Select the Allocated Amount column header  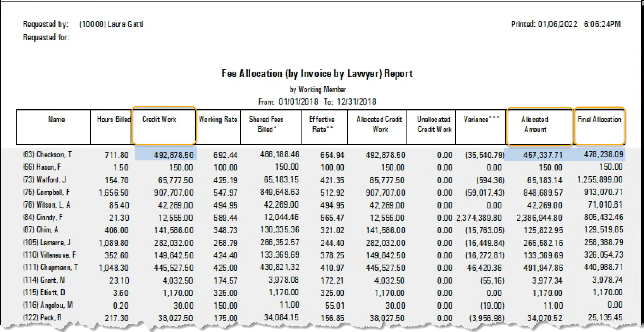[x=539, y=126]
